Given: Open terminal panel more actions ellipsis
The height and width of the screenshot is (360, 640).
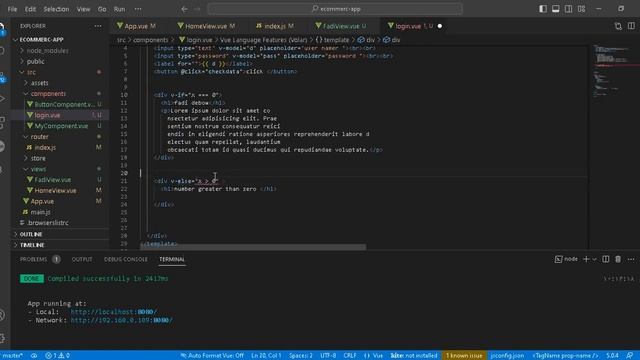Looking at the screenshot, I should click(x=631, y=259).
